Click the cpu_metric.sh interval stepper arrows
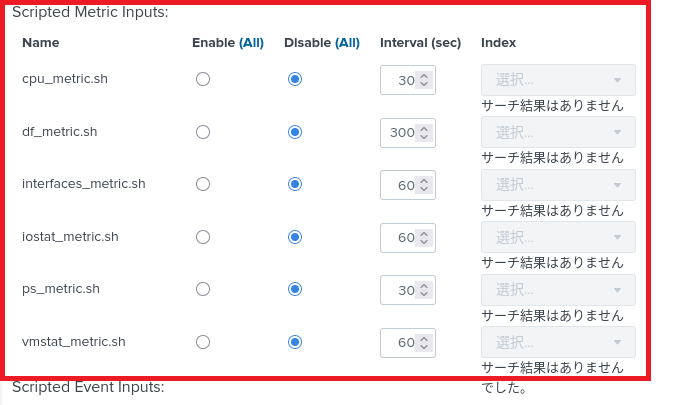691x405 pixels. 424,80
